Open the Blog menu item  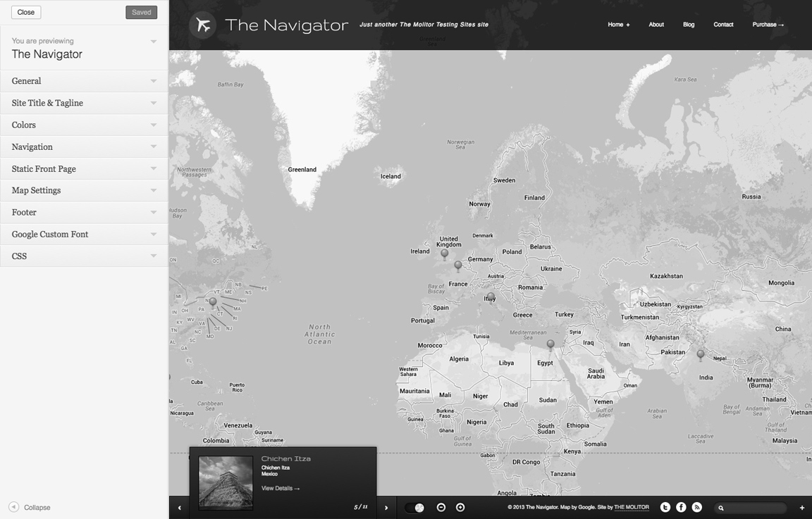coord(689,25)
